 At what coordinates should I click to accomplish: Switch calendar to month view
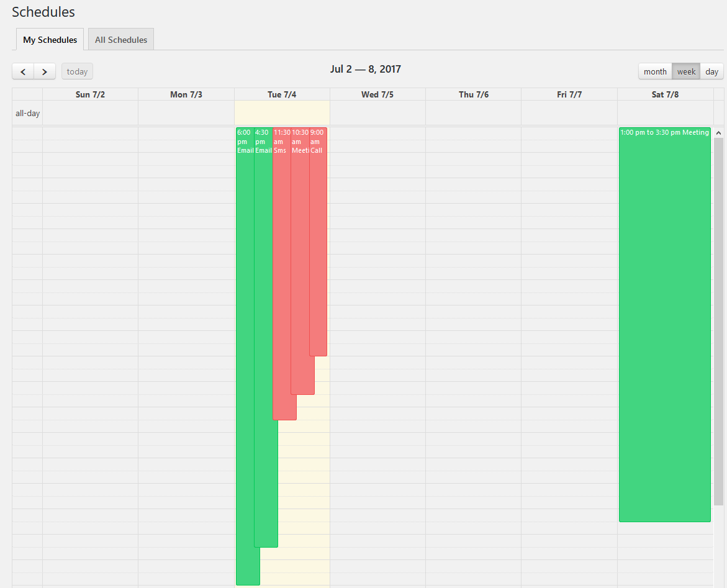click(x=655, y=71)
